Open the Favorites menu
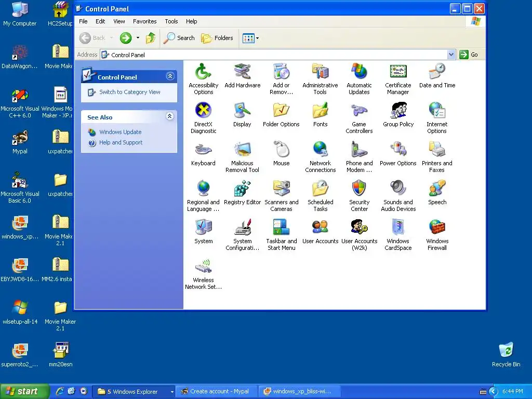532x399 pixels. (x=144, y=21)
